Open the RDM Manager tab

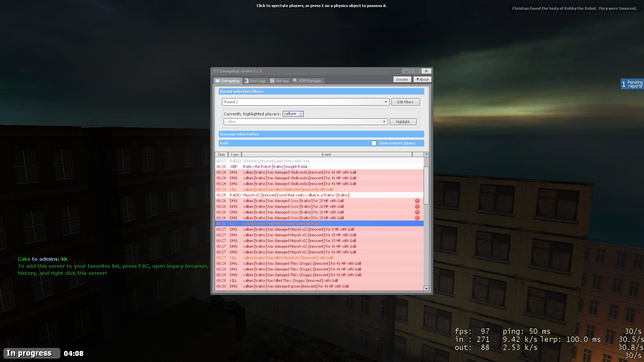(307, 81)
